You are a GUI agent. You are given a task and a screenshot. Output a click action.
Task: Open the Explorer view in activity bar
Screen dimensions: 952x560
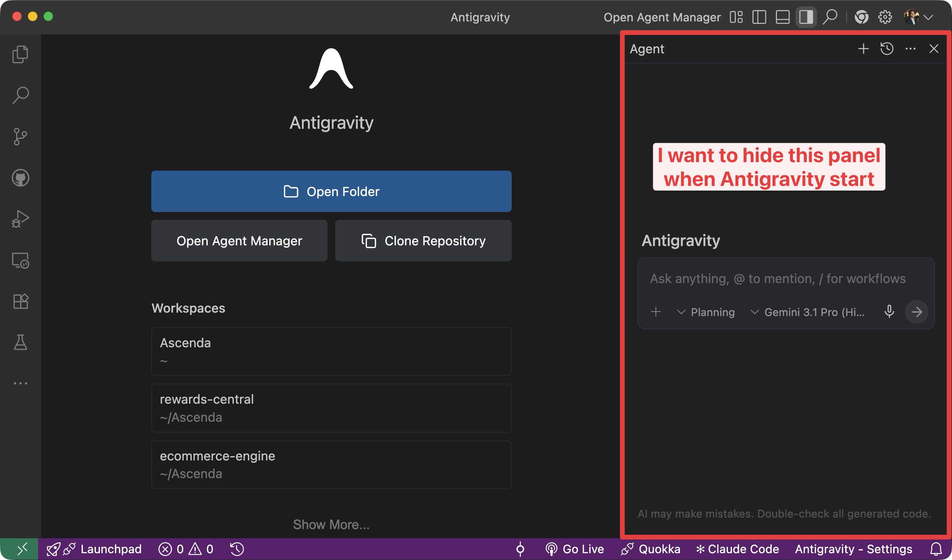pyautogui.click(x=20, y=54)
